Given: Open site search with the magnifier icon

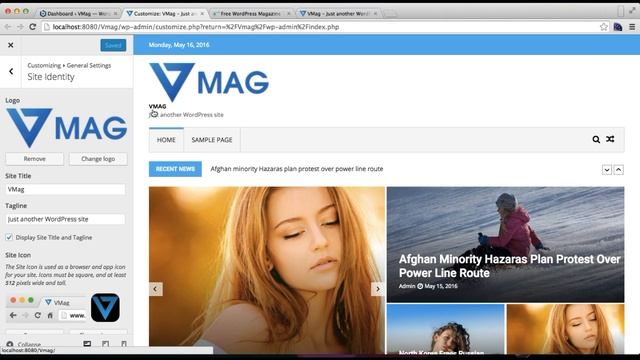Looking at the screenshot, I should [596, 140].
